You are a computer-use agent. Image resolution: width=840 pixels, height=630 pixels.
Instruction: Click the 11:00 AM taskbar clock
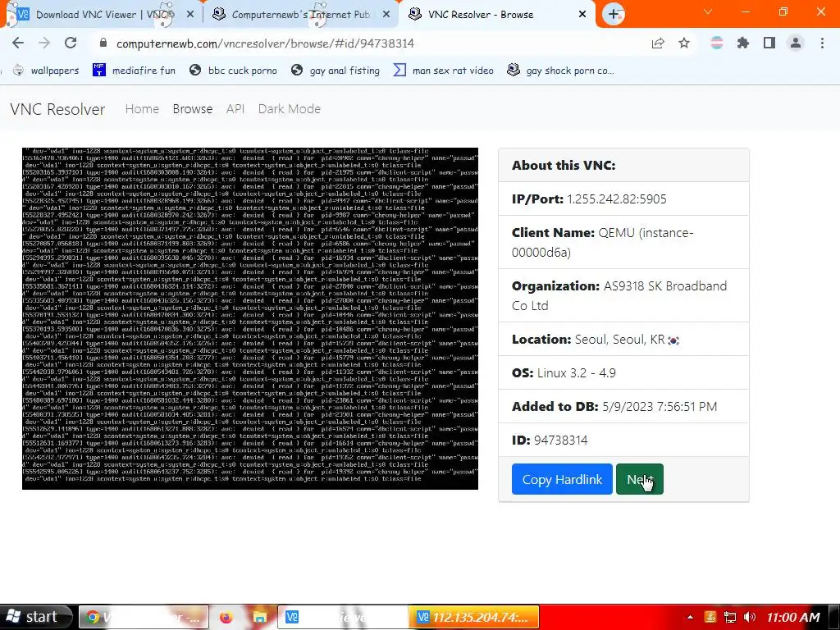(x=793, y=617)
